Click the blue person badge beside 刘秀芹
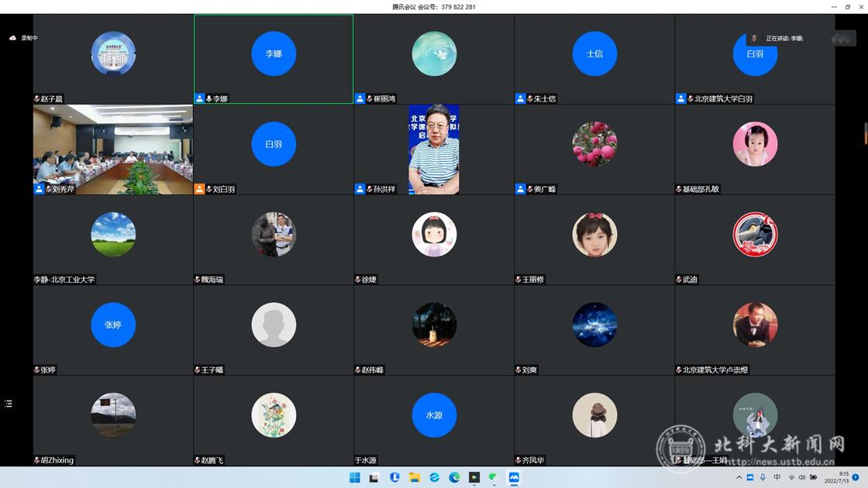 (x=39, y=189)
